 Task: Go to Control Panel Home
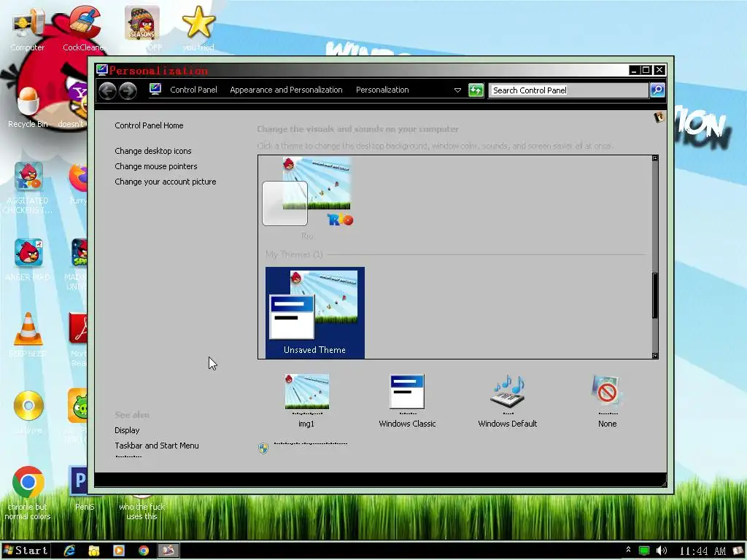coord(149,125)
